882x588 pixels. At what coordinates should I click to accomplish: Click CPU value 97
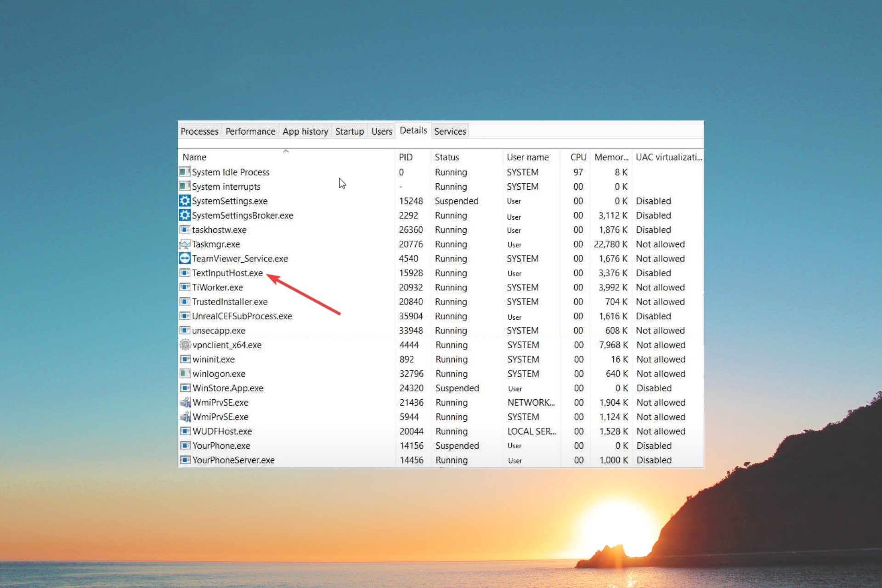[x=578, y=172]
